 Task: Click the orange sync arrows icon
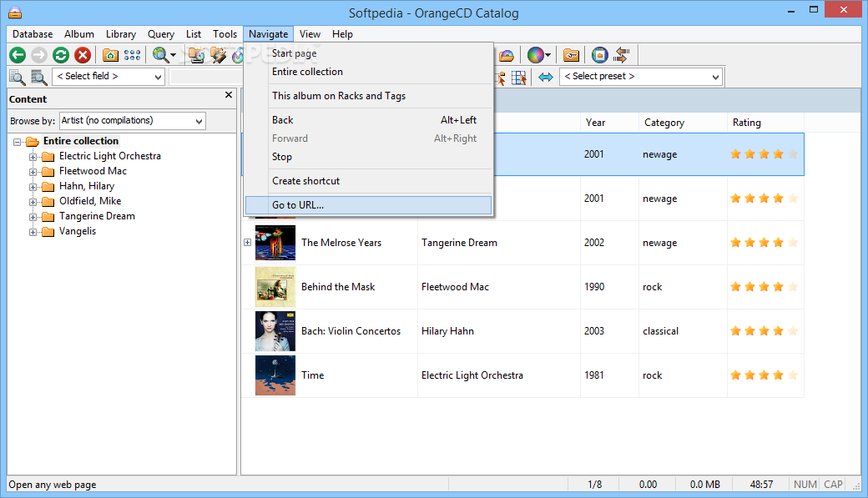coord(622,55)
